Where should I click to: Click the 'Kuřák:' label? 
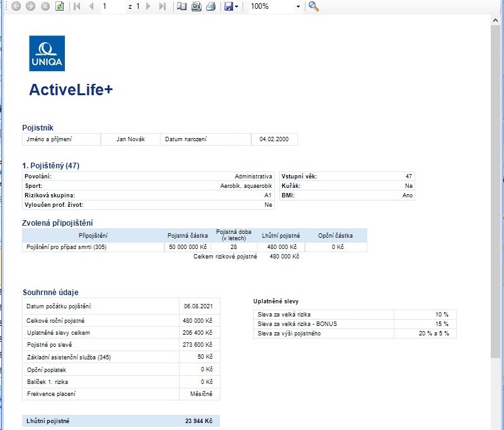[291, 186]
